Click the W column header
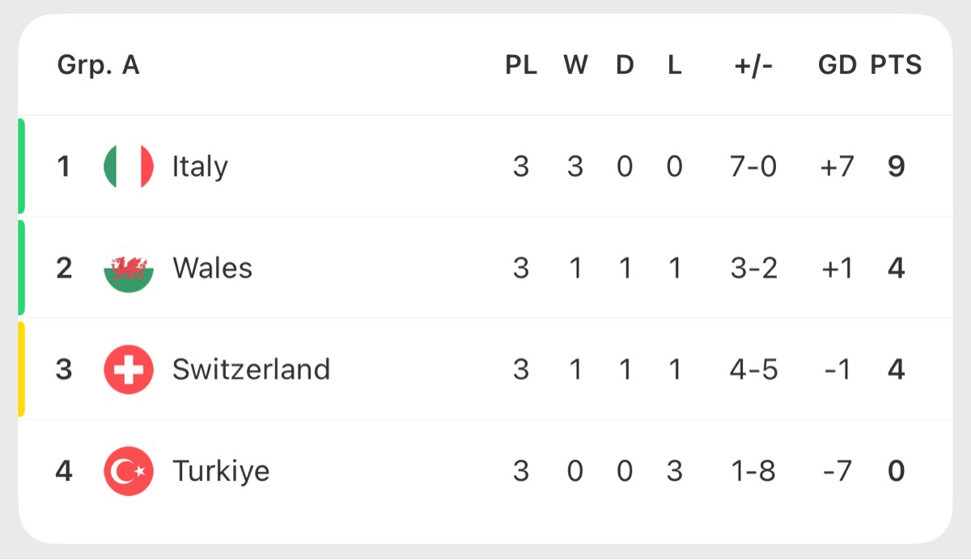 tap(575, 66)
